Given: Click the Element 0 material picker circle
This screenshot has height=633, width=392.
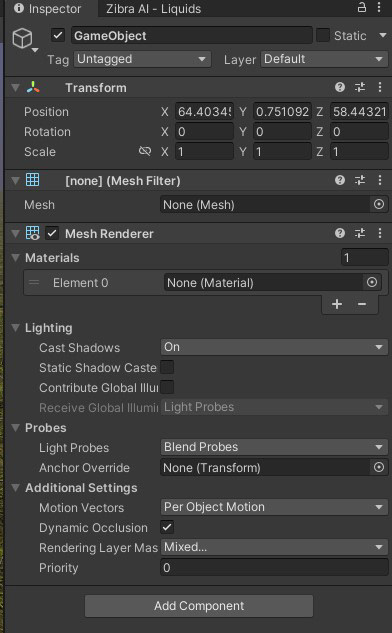Looking at the screenshot, I should coord(372,282).
